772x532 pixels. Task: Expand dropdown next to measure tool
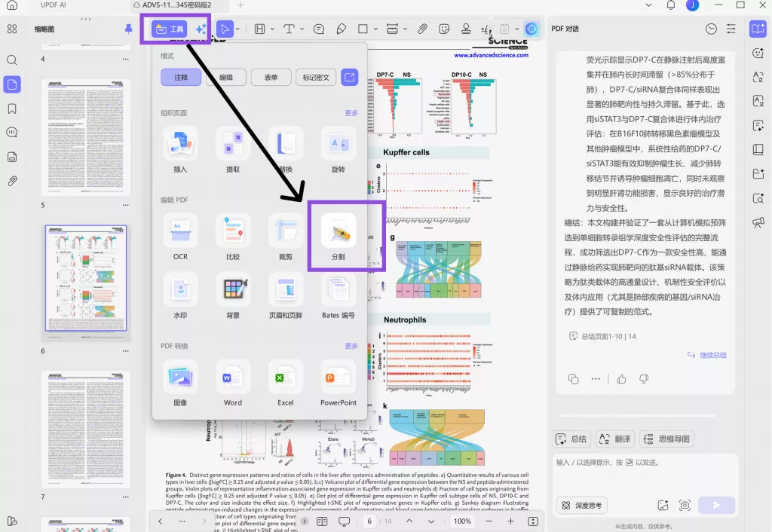coord(405,29)
